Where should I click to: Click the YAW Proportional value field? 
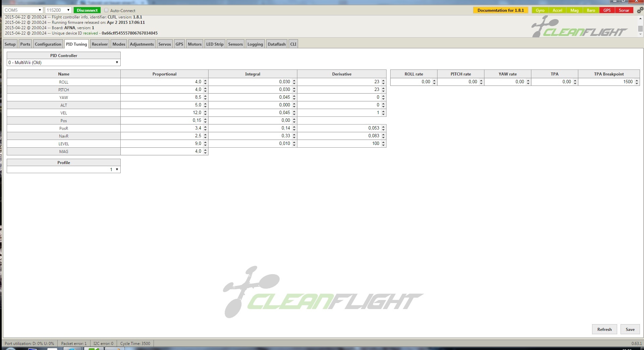pos(164,97)
